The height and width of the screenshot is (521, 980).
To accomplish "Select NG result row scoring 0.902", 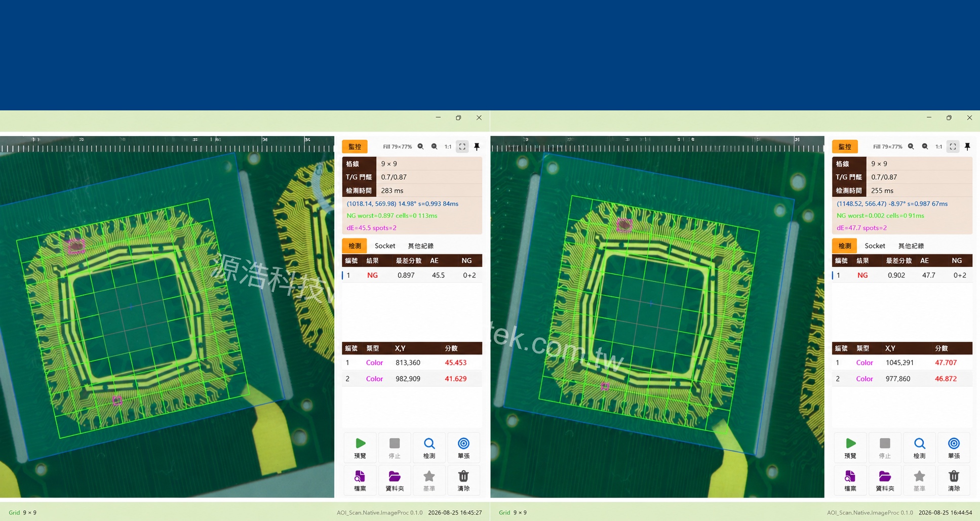I will pyautogui.click(x=902, y=275).
